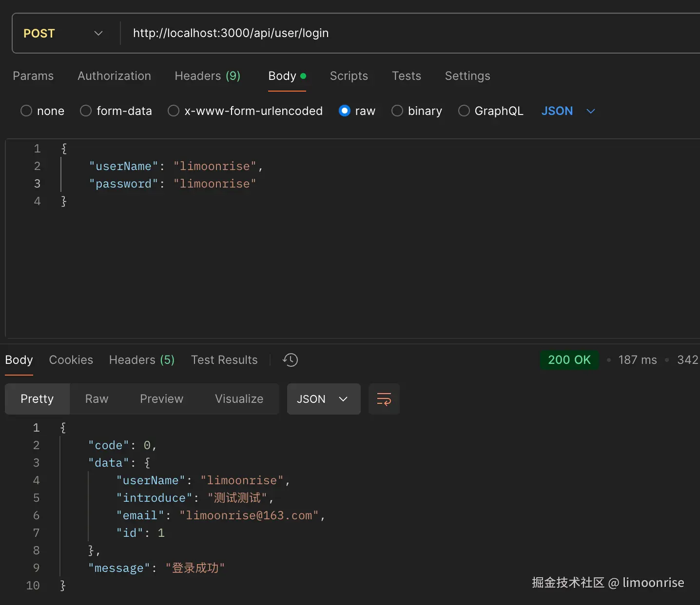This screenshot has width=700, height=605.
Task: Click the Preview response view button
Action: pyautogui.click(x=161, y=399)
